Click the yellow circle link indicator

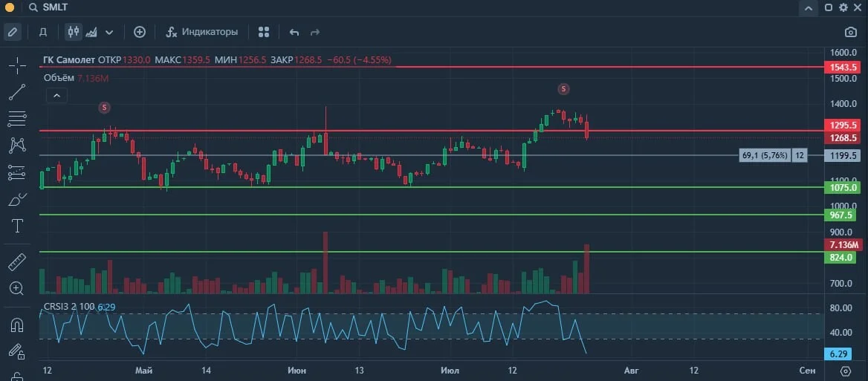click(x=10, y=7)
